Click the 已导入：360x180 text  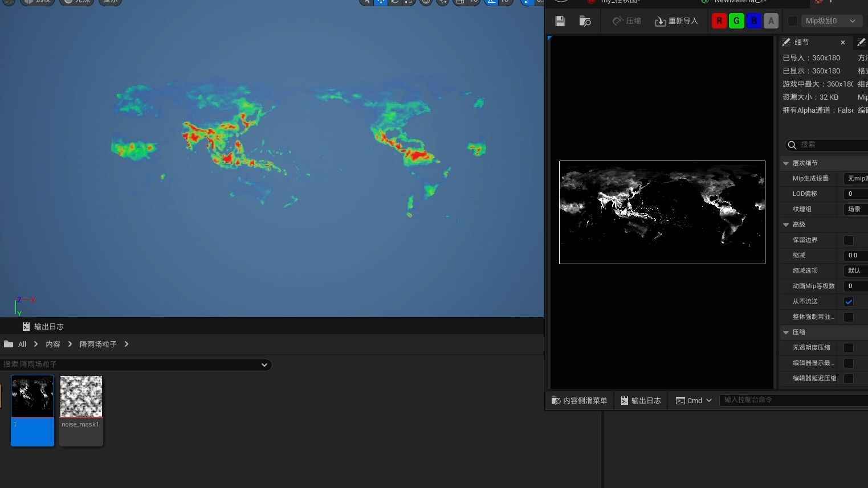click(812, 58)
